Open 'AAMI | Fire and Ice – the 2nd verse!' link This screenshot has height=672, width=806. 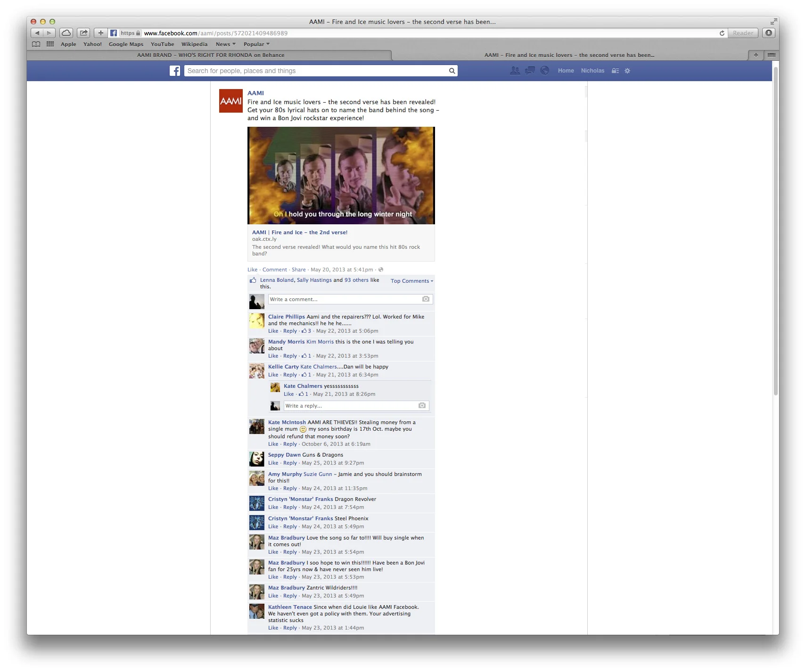(x=300, y=232)
